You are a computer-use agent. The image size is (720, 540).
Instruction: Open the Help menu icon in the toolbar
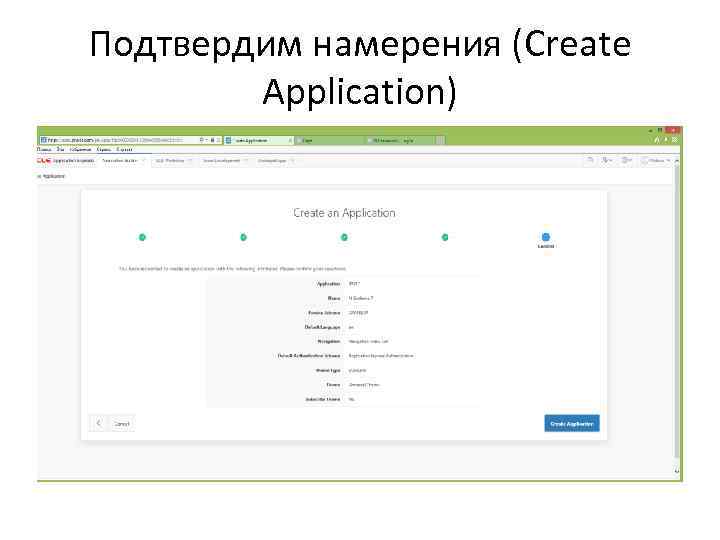click(x=626, y=160)
